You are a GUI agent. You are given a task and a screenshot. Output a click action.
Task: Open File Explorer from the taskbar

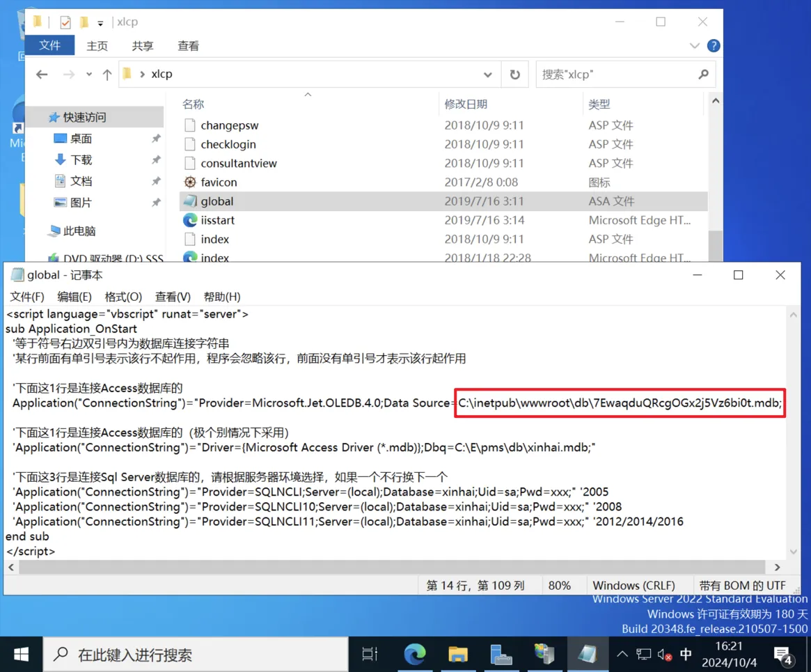tap(458, 655)
